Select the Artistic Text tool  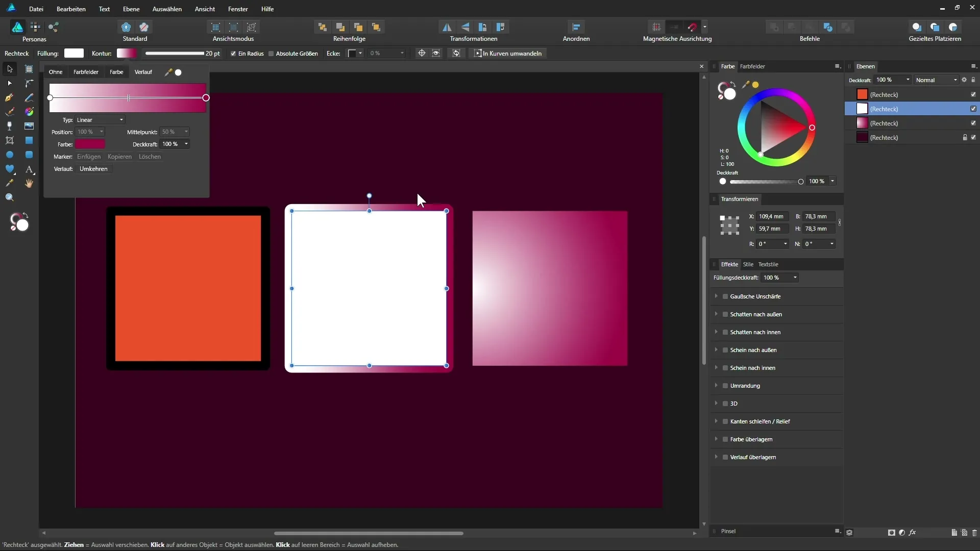[29, 169]
